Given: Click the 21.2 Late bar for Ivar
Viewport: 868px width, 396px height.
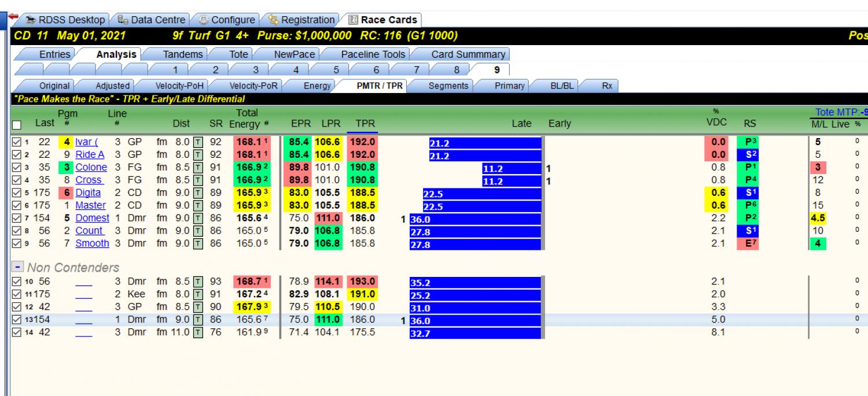Looking at the screenshot, I should click(485, 143).
